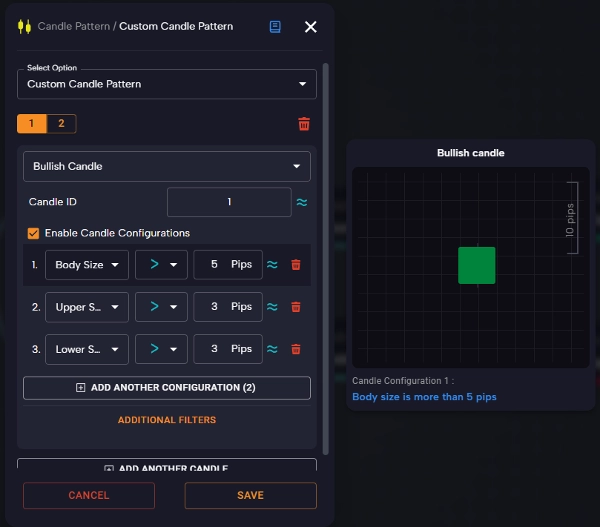Save the custom candle pattern
The height and width of the screenshot is (527, 600).
(x=251, y=495)
